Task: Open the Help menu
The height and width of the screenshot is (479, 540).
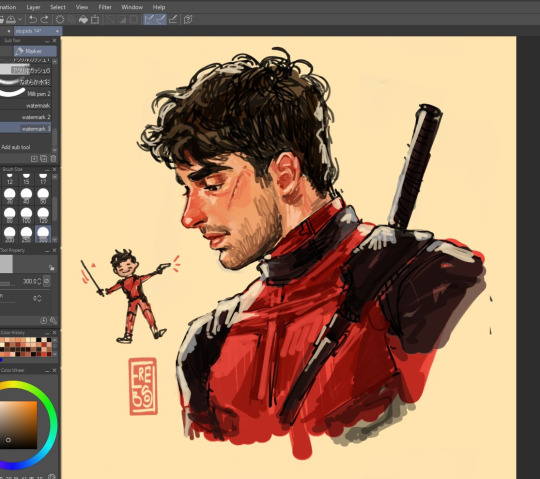Action: click(x=159, y=7)
